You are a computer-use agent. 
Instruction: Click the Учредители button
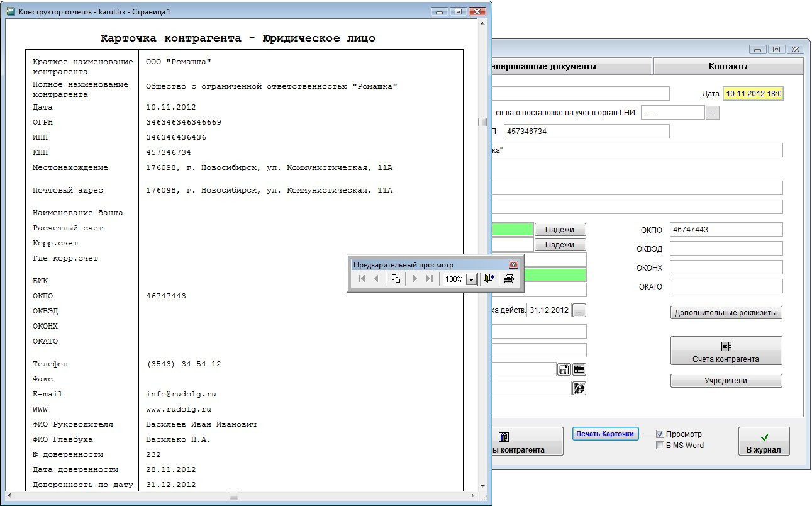point(726,381)
